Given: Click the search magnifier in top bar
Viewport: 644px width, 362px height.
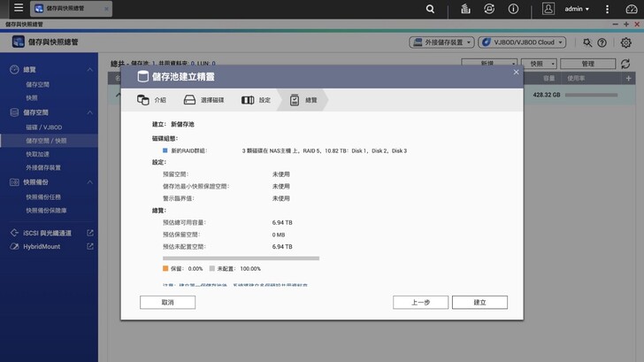Looking at the screenshot, I should point(430,9).
